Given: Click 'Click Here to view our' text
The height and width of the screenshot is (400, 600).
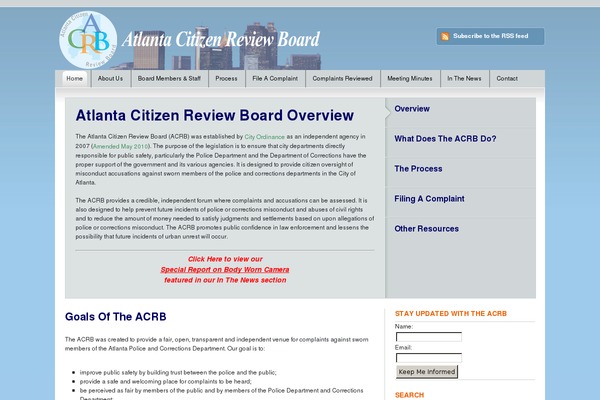Looking at the screenshot, I should (x=225, y=259).
